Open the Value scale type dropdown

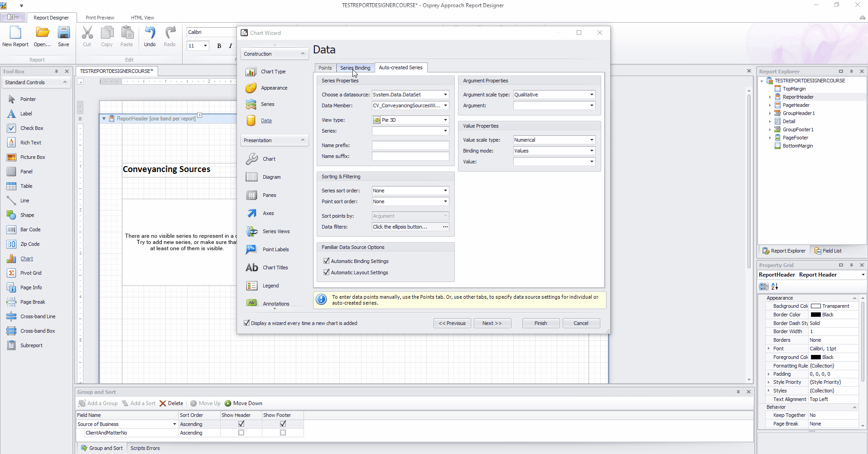pyautogui.click(x=592, y=140)
